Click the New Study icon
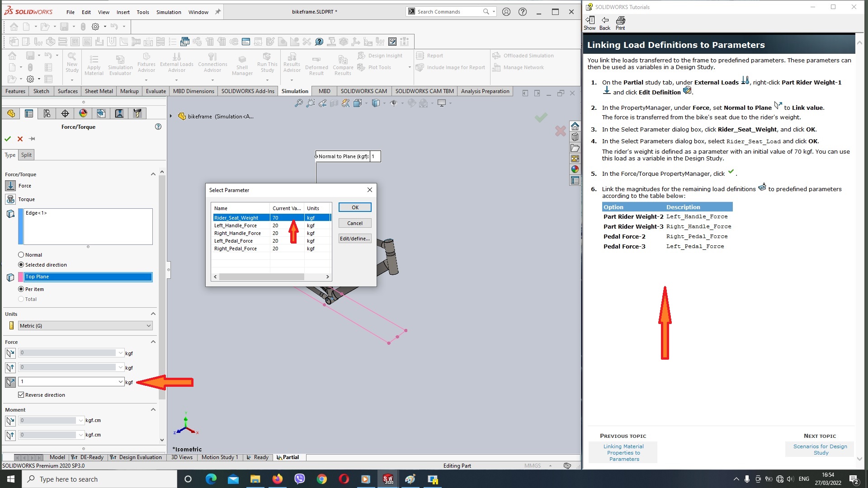 [x=72, y=62]
